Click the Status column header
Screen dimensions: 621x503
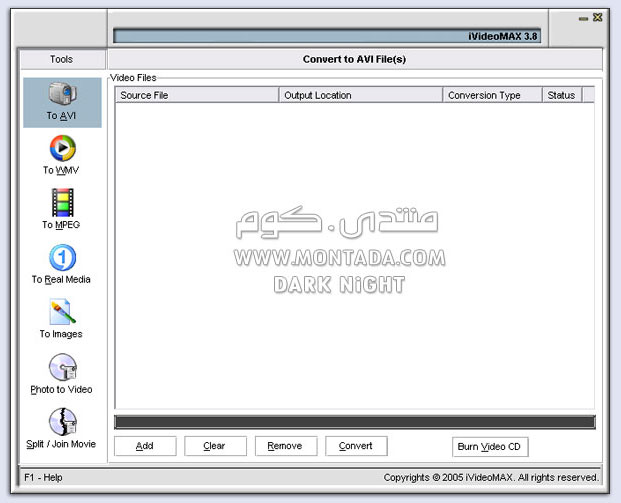coord(561,95)
